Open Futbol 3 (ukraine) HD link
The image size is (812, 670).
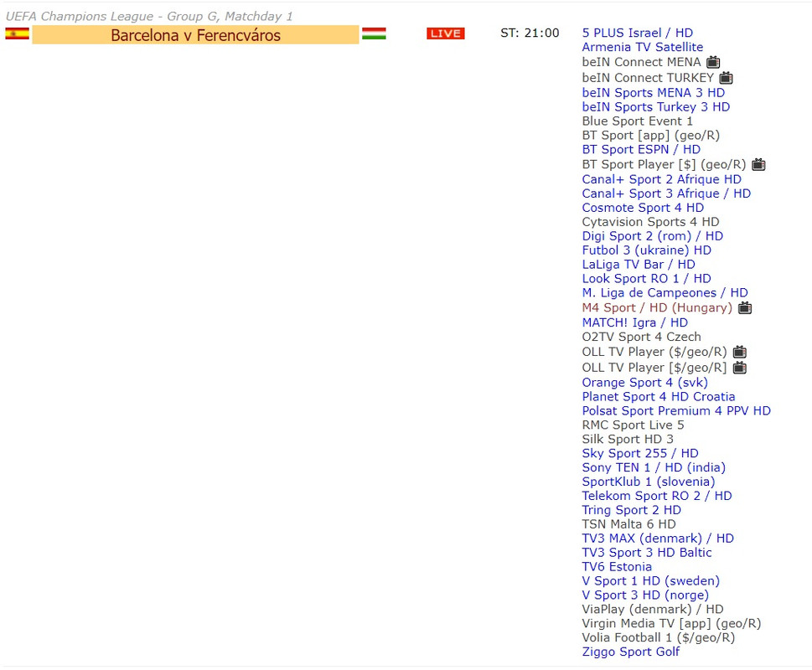point(646,250)
